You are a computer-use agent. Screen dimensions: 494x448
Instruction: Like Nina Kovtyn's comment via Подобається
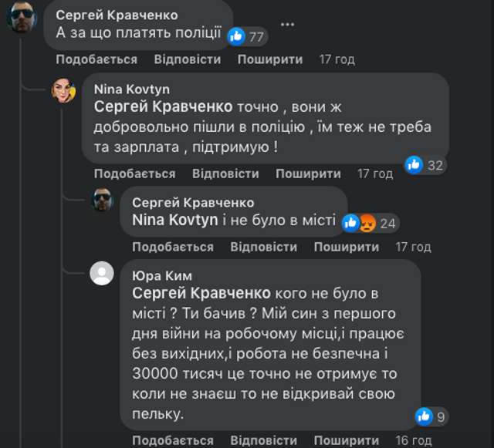pos(134,174)
